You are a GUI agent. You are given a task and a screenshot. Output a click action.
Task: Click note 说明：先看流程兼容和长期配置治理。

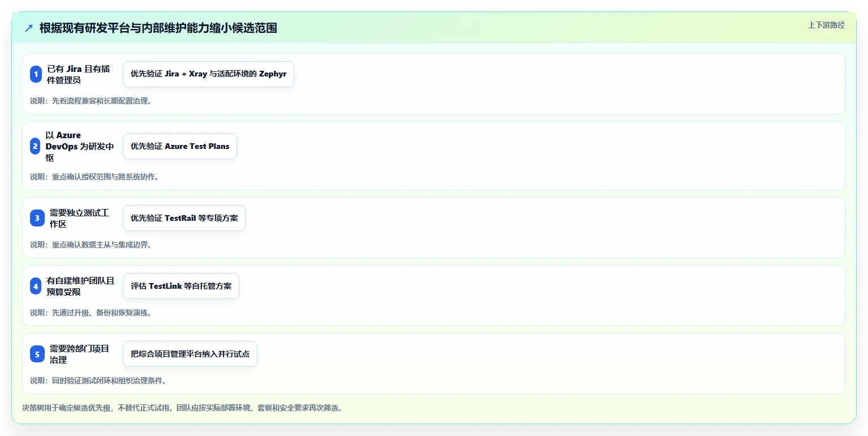91,101
